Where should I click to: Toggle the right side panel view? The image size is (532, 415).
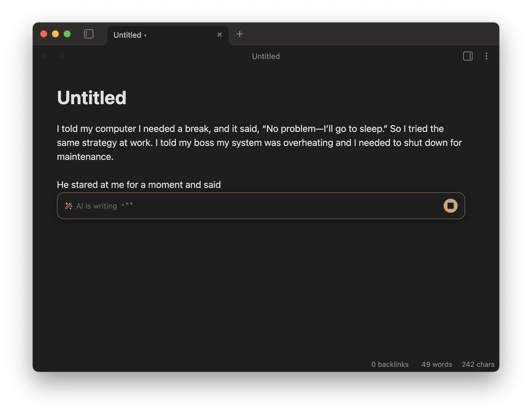467,56
